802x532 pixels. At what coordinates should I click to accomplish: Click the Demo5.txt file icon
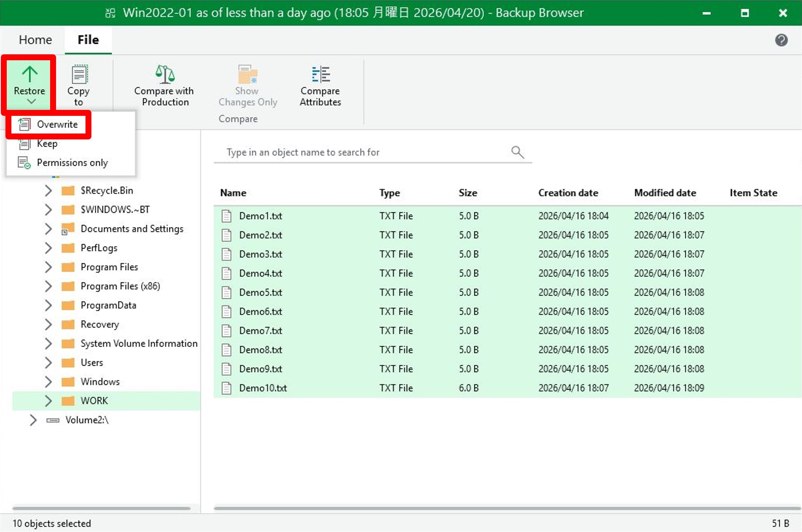pyautogui.click(x=227, y=292)
